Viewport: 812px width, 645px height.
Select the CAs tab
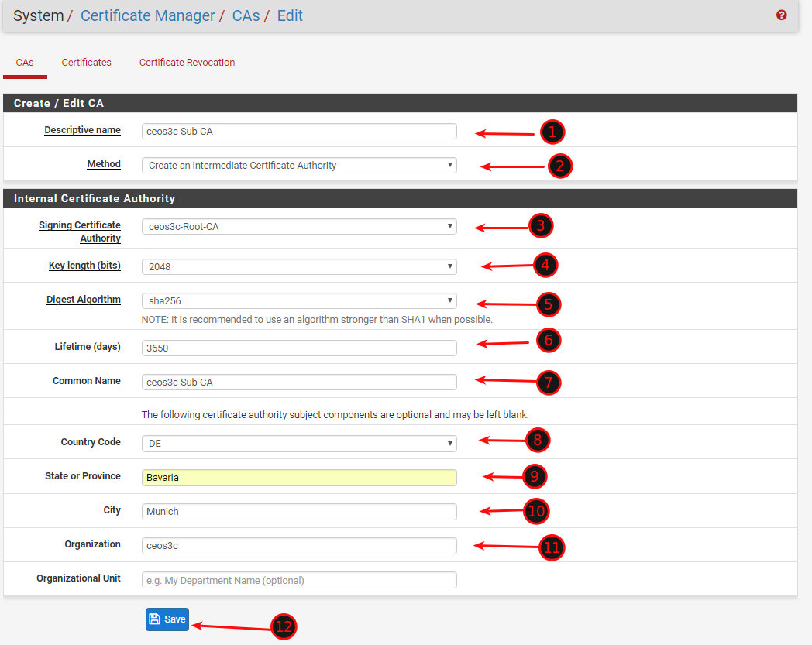(x=25, y=63)
